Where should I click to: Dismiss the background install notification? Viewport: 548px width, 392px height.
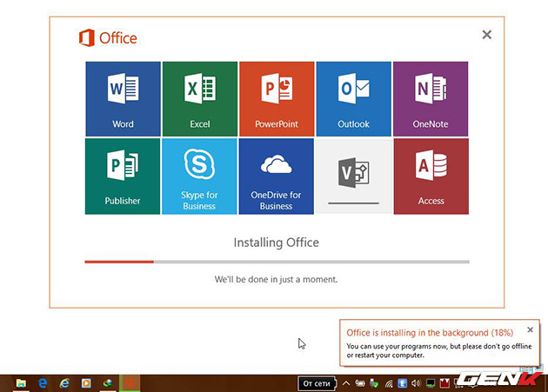pos(531,329)
